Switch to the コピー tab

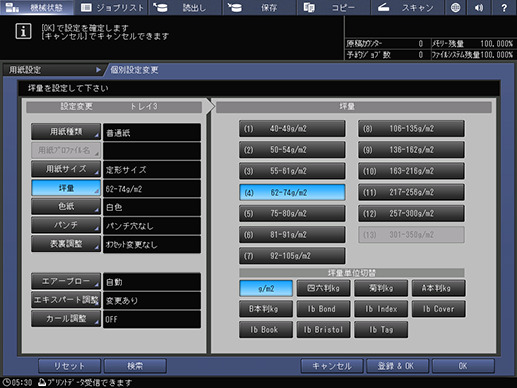tap(333, 7)
